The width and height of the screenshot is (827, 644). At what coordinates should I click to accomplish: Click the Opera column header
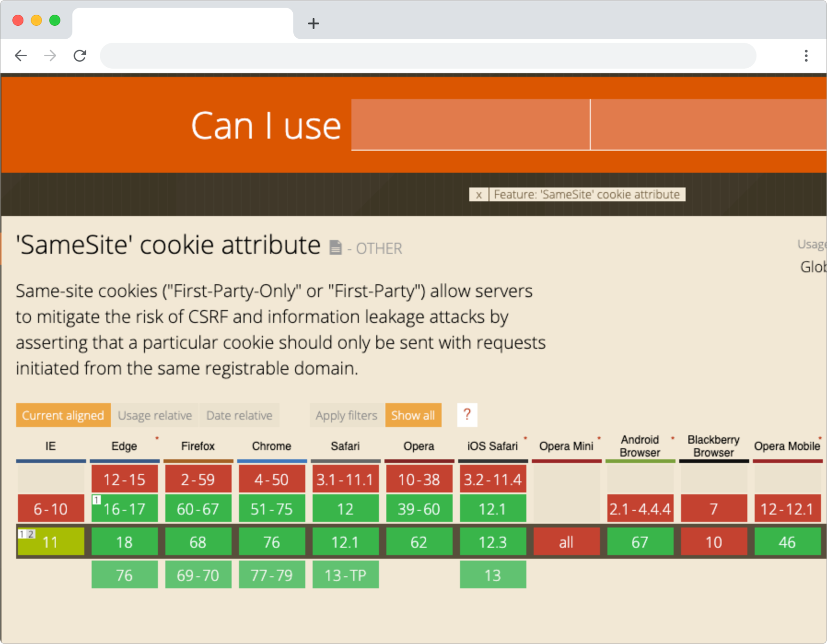(x=419, y=447)
